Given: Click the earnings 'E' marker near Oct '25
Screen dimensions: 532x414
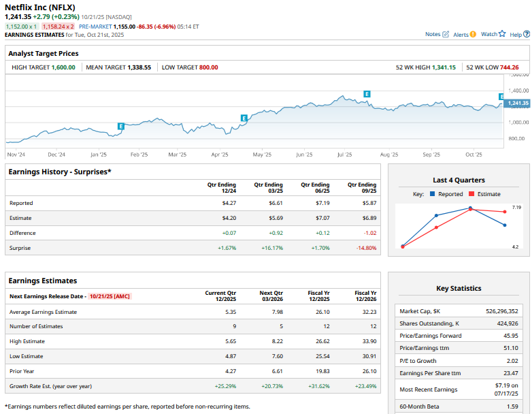Looking at the screenshot, I should coord(501,97).
